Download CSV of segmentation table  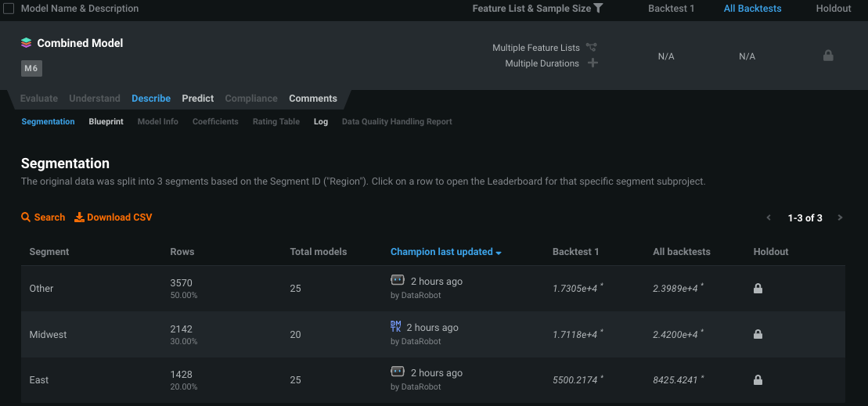click(x=113, y=217)
